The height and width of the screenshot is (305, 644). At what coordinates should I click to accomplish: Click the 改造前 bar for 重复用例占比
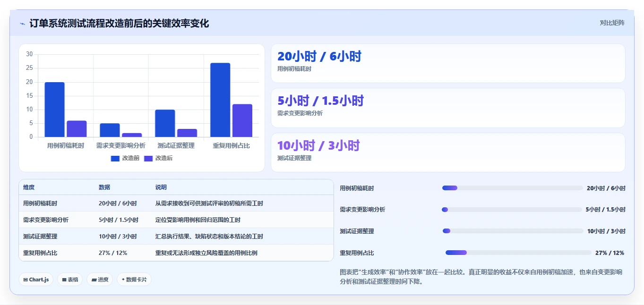point(220,100)
